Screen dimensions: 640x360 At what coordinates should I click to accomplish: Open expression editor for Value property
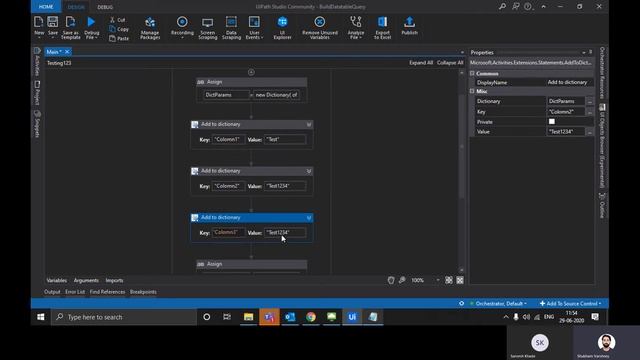pyautogui.click(x=590, y=132)
